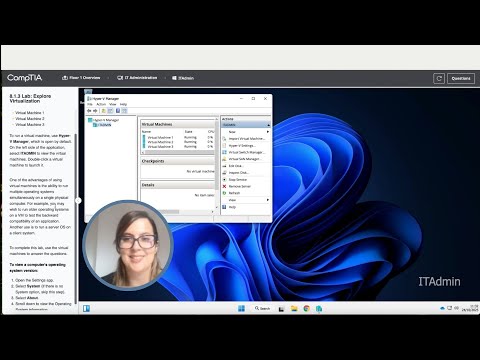
Task: Select Virtual Machine 2 row in Hyper-V list
Action: click(178, 142)
